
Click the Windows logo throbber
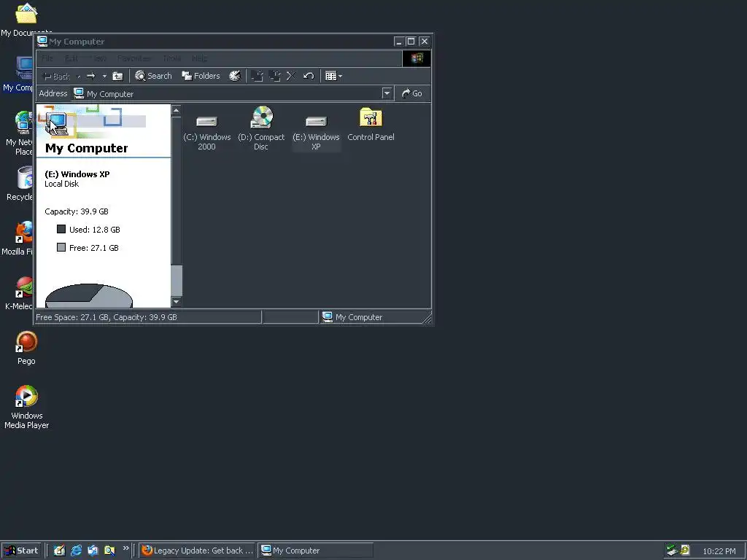pyautogui.click(x=417, y=58)
